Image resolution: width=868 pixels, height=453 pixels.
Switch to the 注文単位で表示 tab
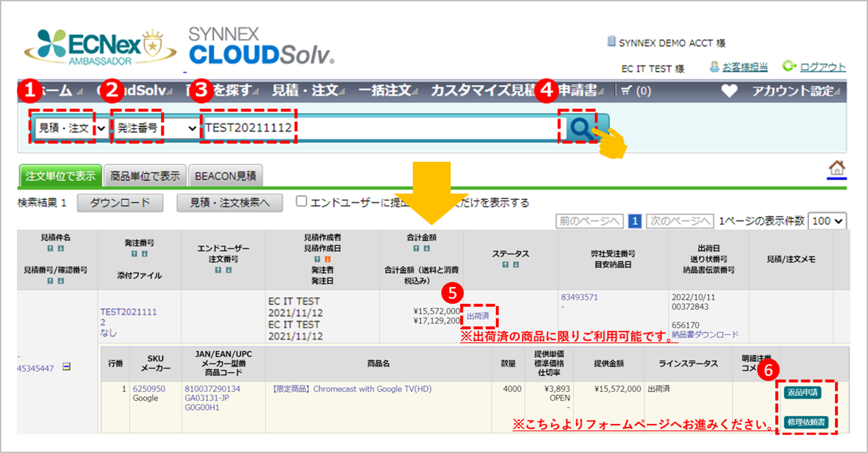pyautogui.click(x=60, y=176)
